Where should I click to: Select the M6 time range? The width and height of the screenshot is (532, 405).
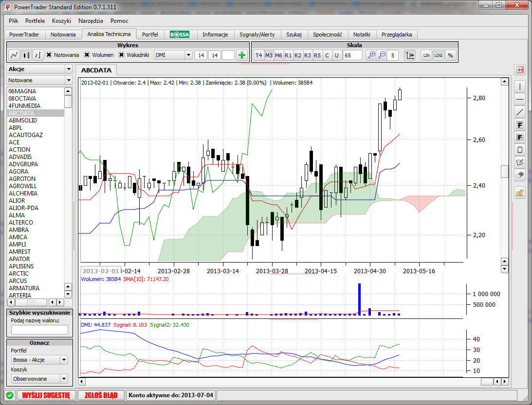(278, 55)
